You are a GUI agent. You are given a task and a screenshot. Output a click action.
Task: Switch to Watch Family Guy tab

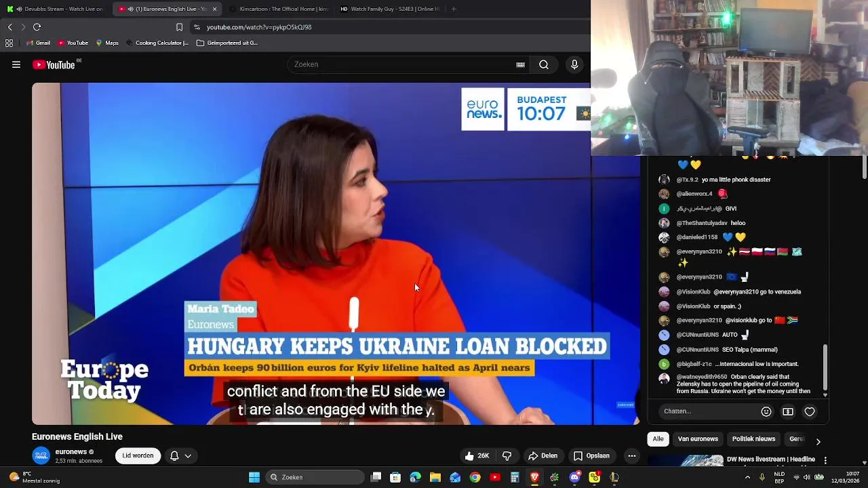390,9
